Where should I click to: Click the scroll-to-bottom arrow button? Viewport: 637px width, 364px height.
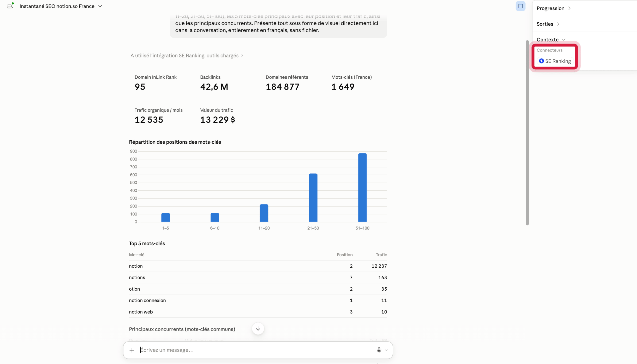coord(258,328)
